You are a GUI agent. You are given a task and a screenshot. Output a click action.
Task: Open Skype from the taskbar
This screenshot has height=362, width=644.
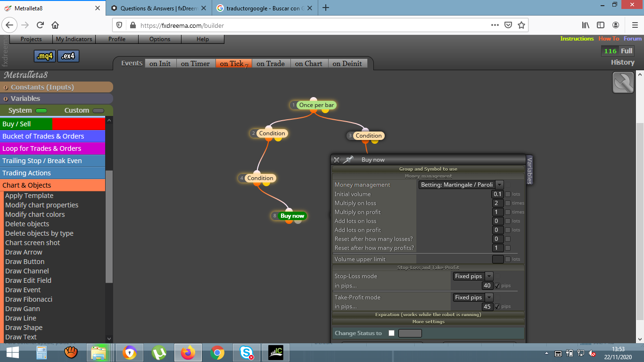247,352
